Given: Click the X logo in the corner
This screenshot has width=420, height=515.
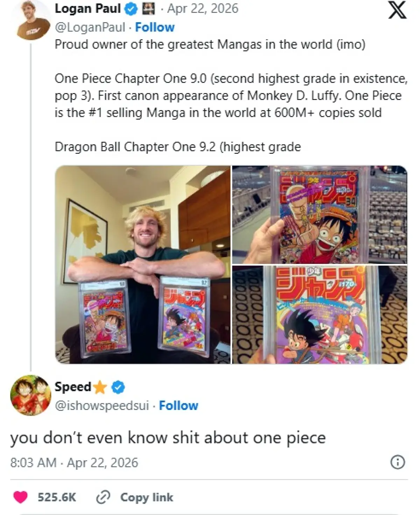Looking at the screenshot, I should tap(397, 9).
